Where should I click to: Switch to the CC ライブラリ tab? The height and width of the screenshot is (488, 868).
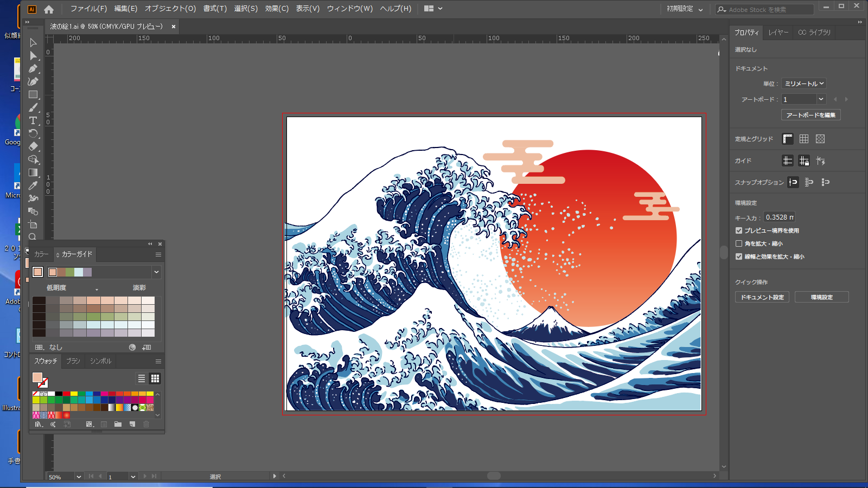(814, 33)
